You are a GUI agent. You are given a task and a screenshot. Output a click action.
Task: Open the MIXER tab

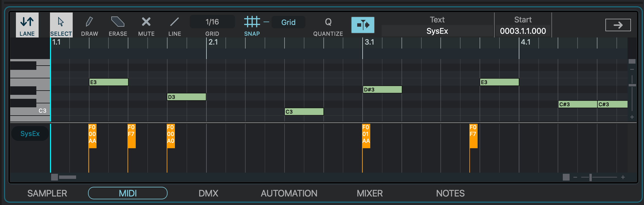(x=370, y=193)
